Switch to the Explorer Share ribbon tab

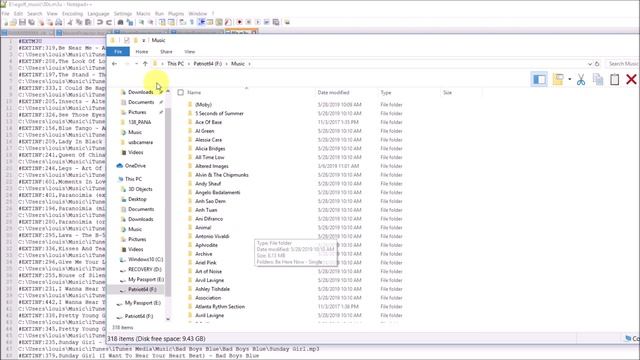pyautogui.click(x=166, y=51)
